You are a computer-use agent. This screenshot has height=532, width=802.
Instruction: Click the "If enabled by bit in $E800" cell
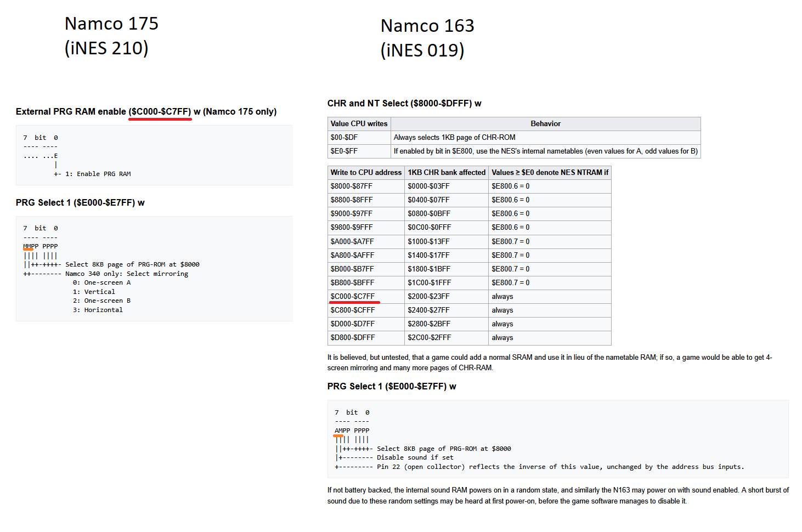[x=546, y=151]
